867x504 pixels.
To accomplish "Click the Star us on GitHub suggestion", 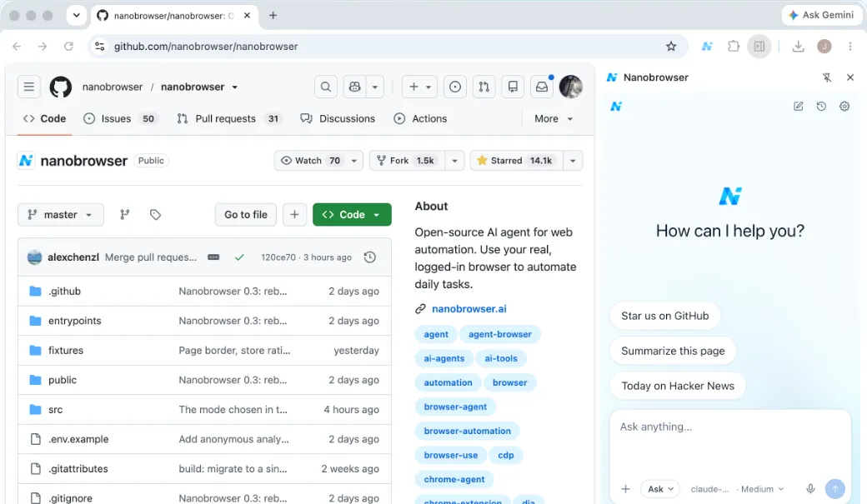I will [664, 316].
